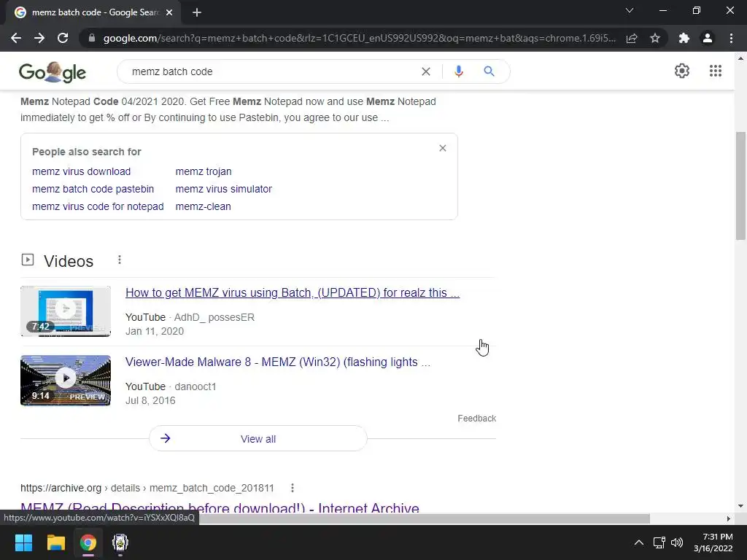Open File Explorer from taskbar

click(55, 542)
